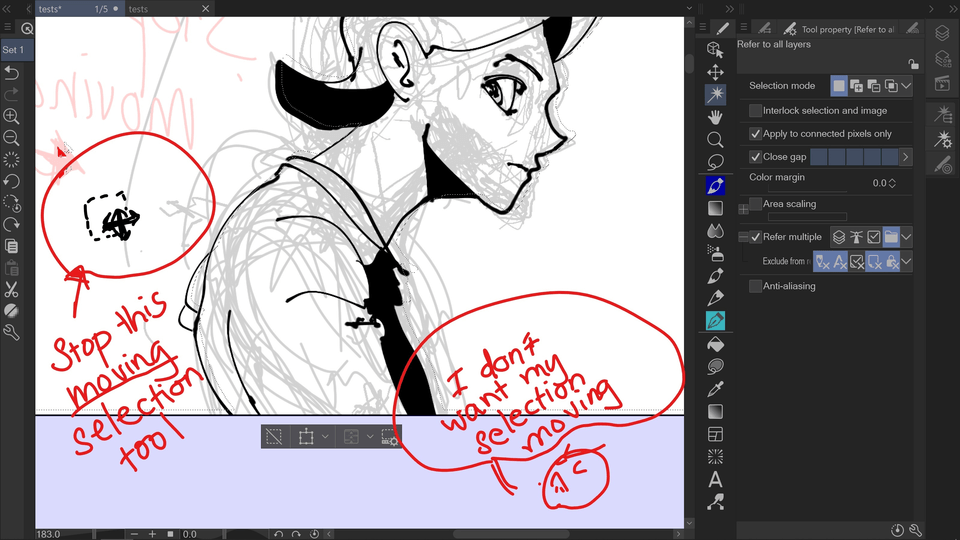The height and width of the screenshot is (540, 960).
Task: Select the Gradient tool below pen nib
Action: pos(715,208)
